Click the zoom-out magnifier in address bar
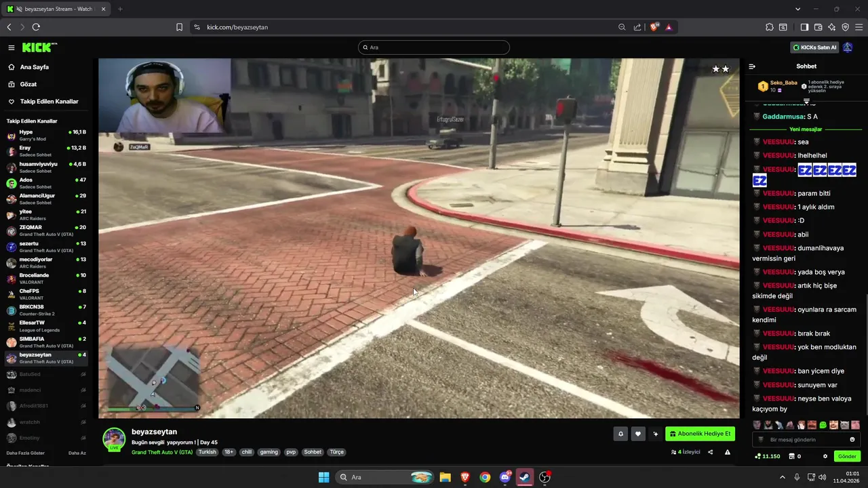Image resolution: width=868 pixels, height=488 pixels. (x=622, y=27)
